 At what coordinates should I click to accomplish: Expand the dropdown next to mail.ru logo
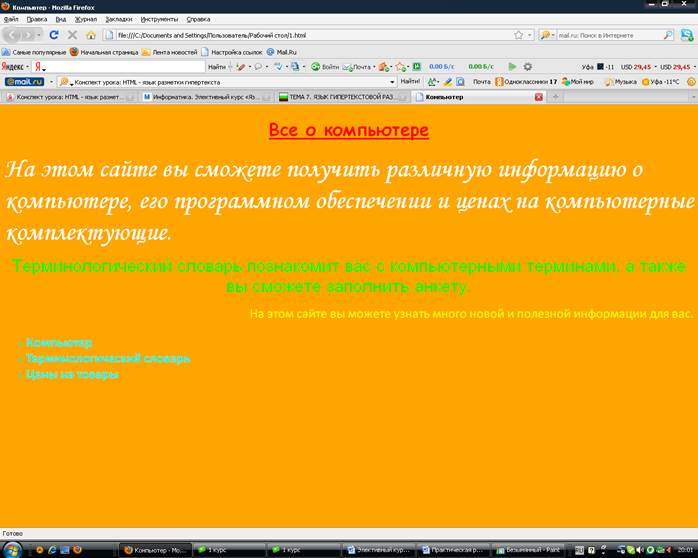point(51,82)
